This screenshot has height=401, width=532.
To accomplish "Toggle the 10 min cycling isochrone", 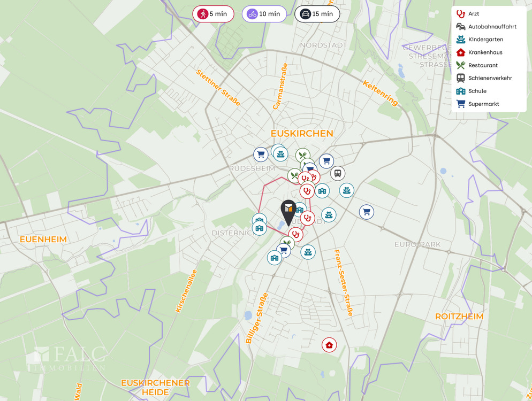I will 264,14.
